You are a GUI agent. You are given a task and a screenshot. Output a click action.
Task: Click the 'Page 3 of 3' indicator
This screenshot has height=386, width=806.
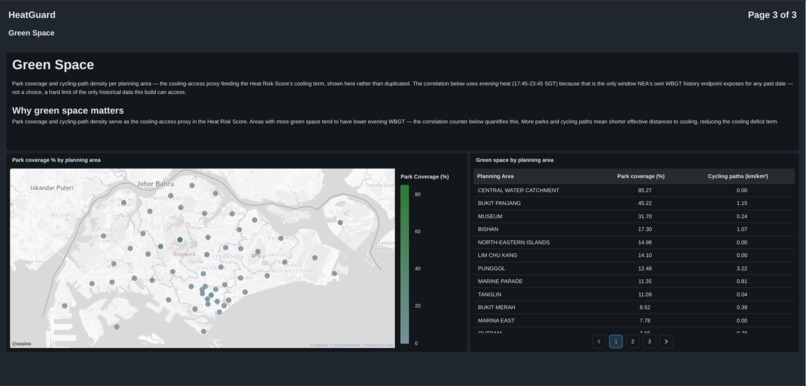772,15
